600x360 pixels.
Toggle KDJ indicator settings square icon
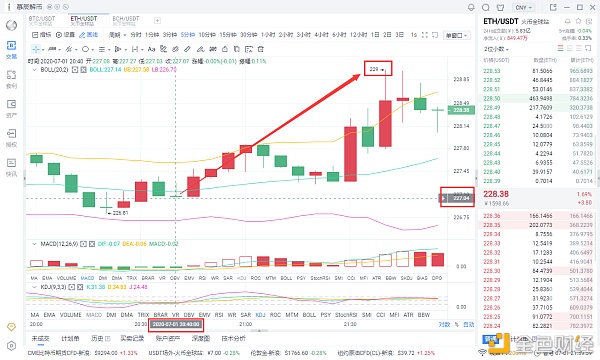(72, 287)
